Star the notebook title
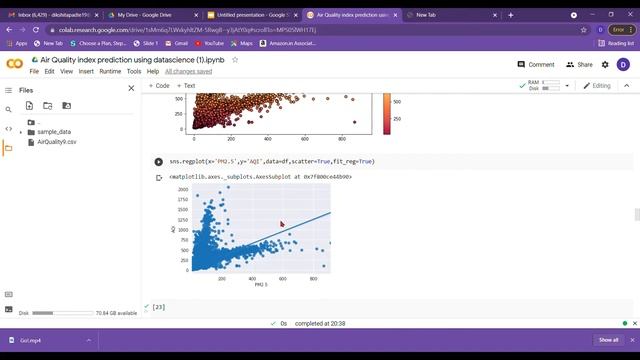Viewport: 640px width, 360px height. [235, 60]
